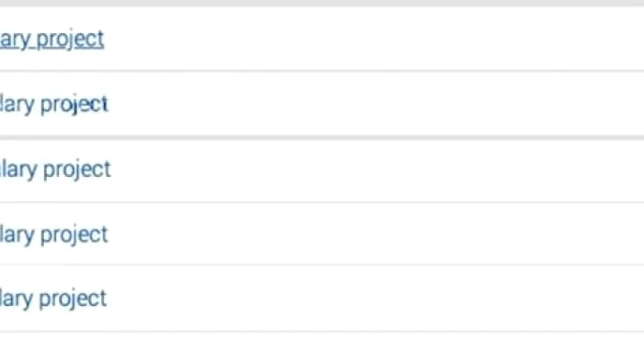Click the word "project" in the second row
The height and width of the screenshot is (339, 644).
click(75, 104)
